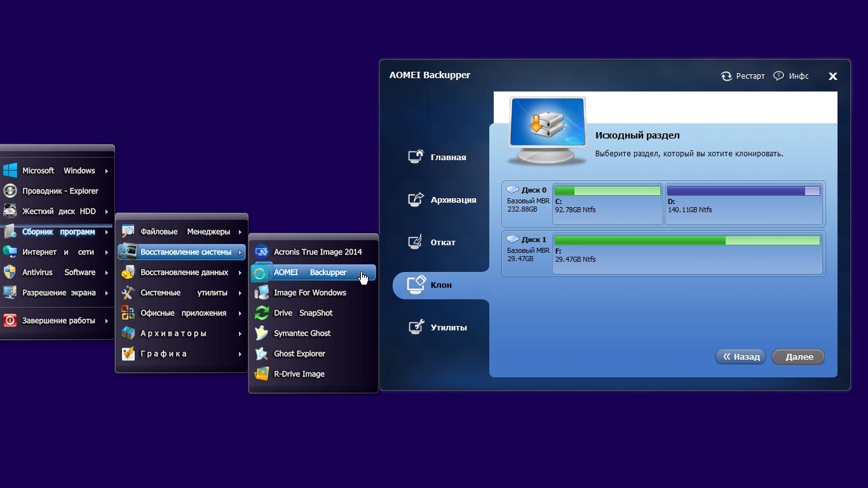
Task: Open Восстановление данных menu entry
Action: 183,272
